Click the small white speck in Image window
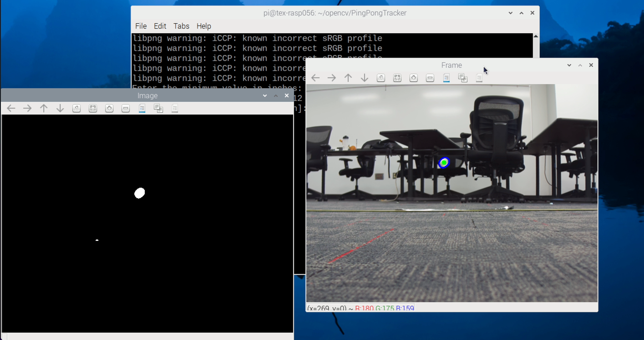This screenshot has height=340, width=644. 97,240
